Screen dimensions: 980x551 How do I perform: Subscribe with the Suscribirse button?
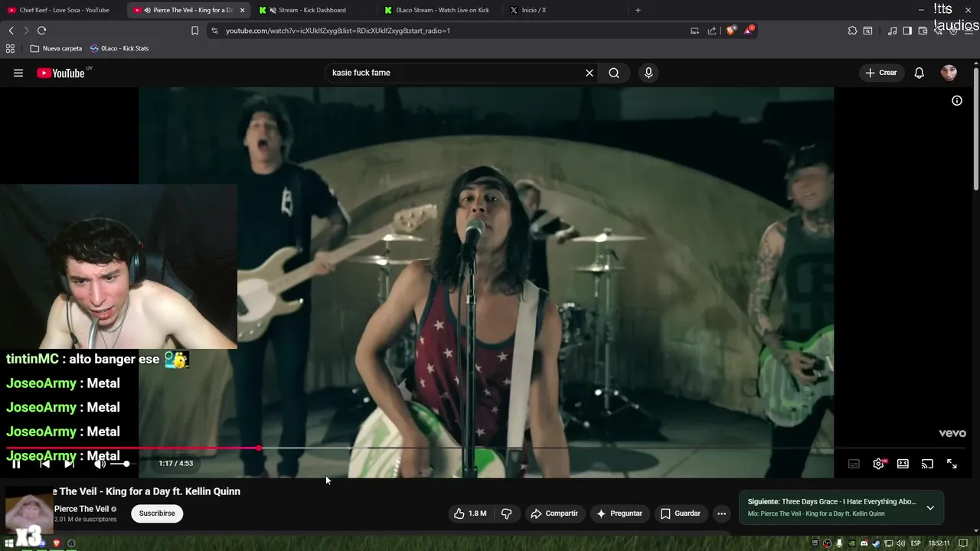pyautogui.click(x=157, y=514)
